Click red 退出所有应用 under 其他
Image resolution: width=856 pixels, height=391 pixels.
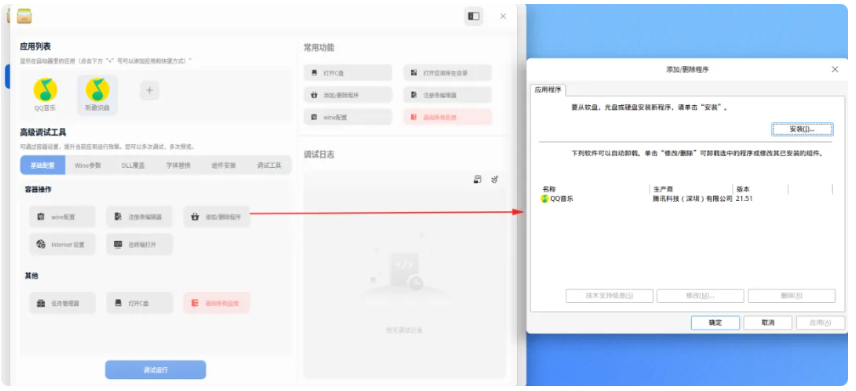point(217,303)
